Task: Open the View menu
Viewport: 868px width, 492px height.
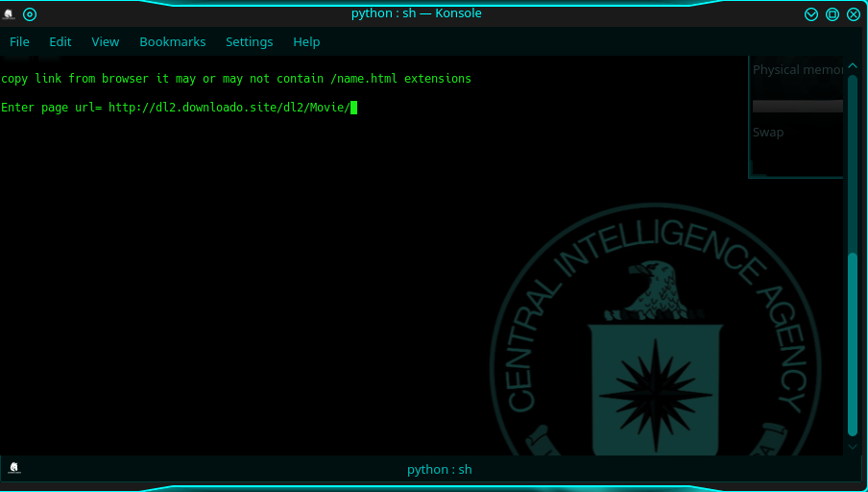Action: 106,42
